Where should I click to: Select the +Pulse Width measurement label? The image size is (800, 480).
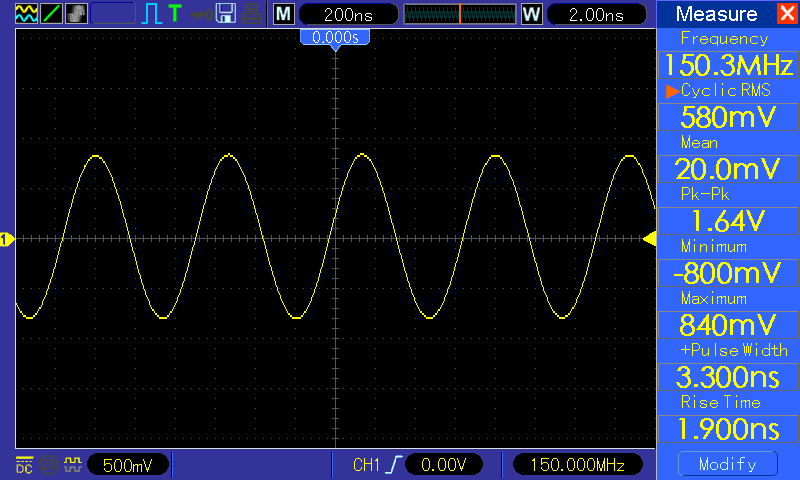[734, 350]
